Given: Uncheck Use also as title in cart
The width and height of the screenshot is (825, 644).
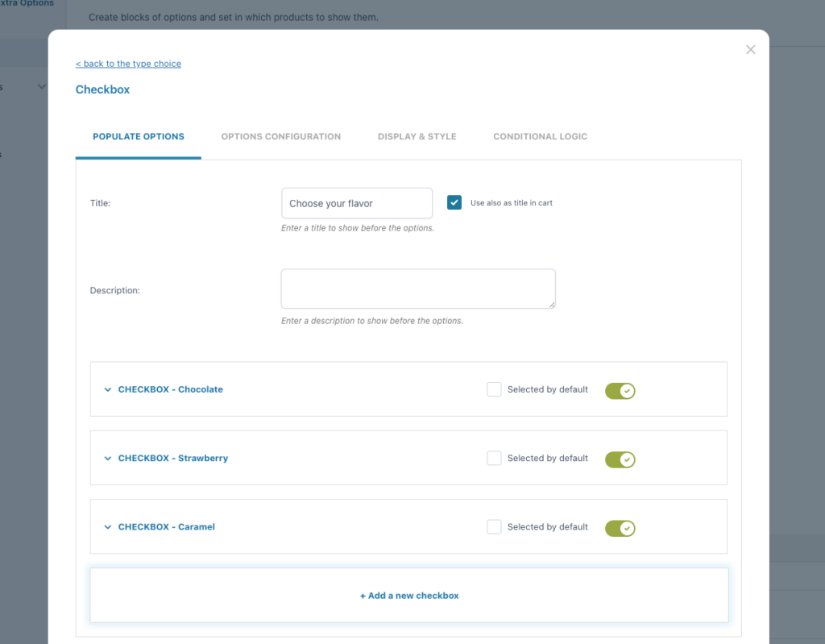Looking at the screenshot, I should [x=454, y=203].
